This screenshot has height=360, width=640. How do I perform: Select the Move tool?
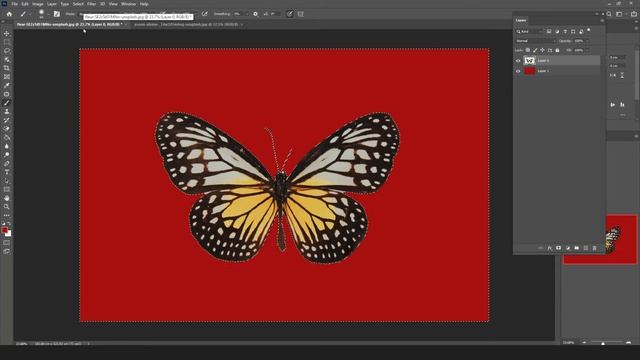pos(7,33)
